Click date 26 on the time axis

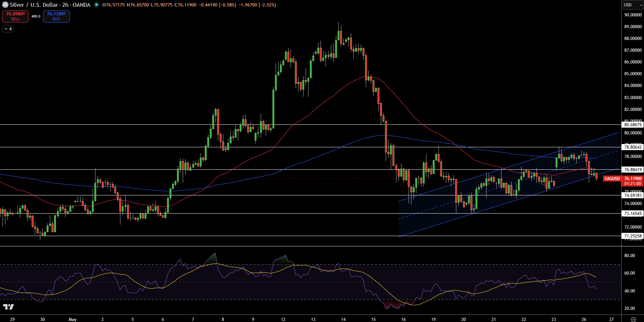point(584,320)
